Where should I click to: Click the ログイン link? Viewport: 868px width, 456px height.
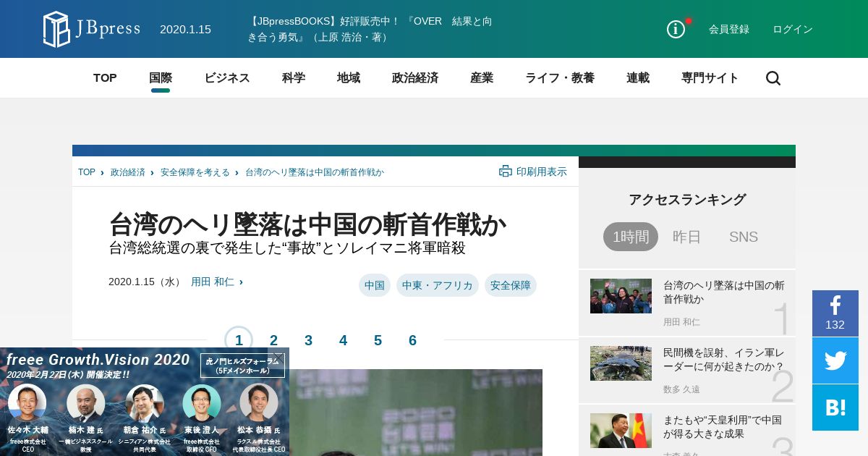(793, 29)
